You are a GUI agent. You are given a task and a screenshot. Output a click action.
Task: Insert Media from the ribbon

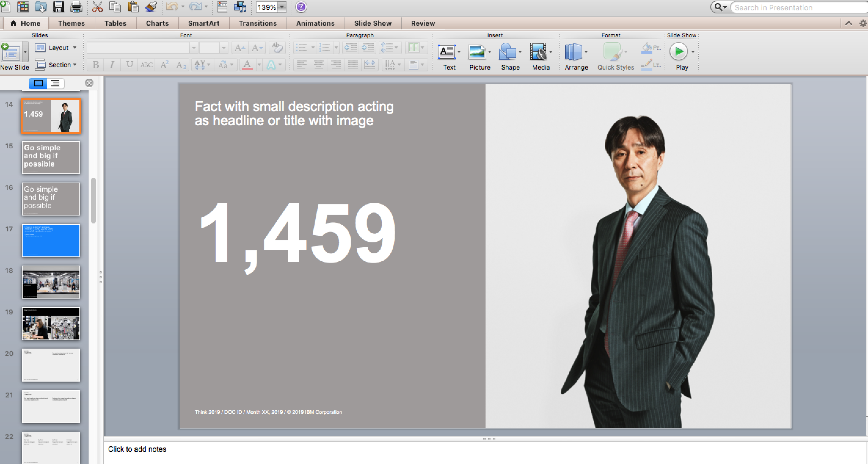click(538, 52)
